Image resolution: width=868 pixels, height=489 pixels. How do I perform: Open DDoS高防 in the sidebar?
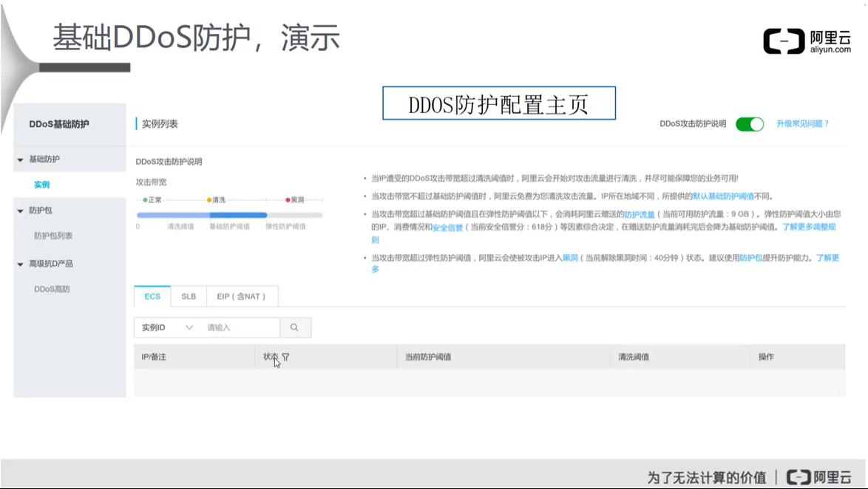[x=52, y=289]
